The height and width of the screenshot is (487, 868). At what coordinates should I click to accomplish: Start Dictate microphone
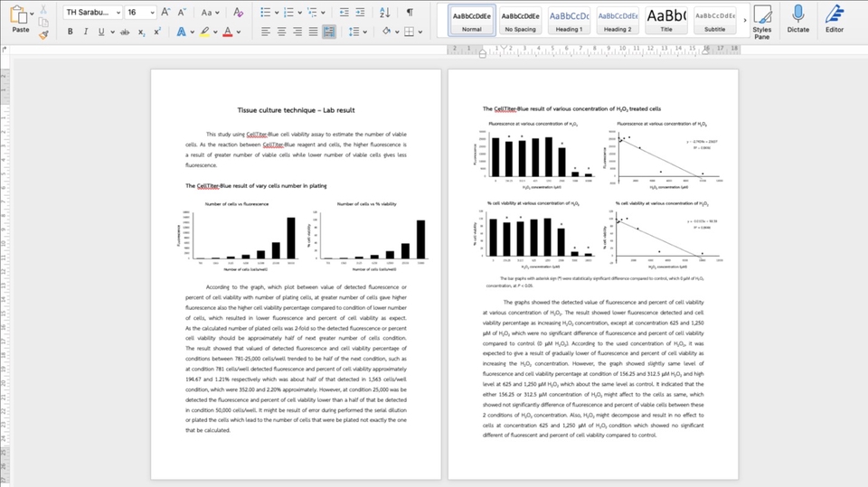[797, 19]
